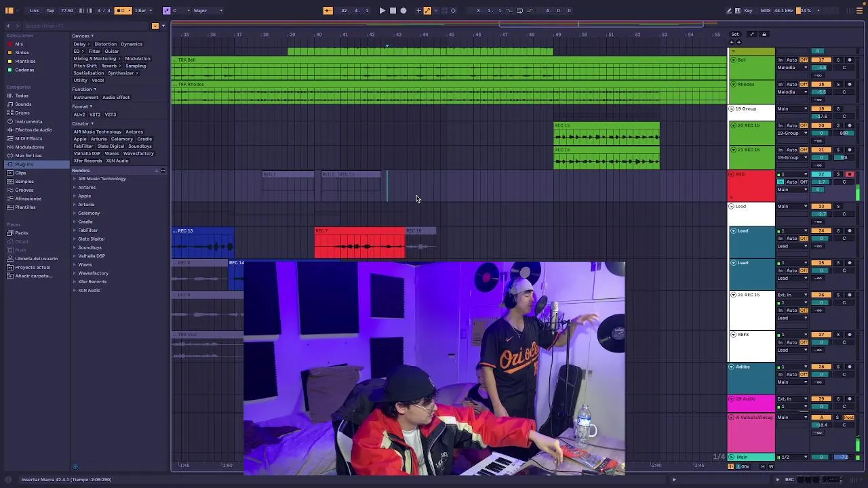The width and height of the screenshot is (868, 488).
Task: Open the hamburger menu icon at top right
Action: click(x=860, y=10)
